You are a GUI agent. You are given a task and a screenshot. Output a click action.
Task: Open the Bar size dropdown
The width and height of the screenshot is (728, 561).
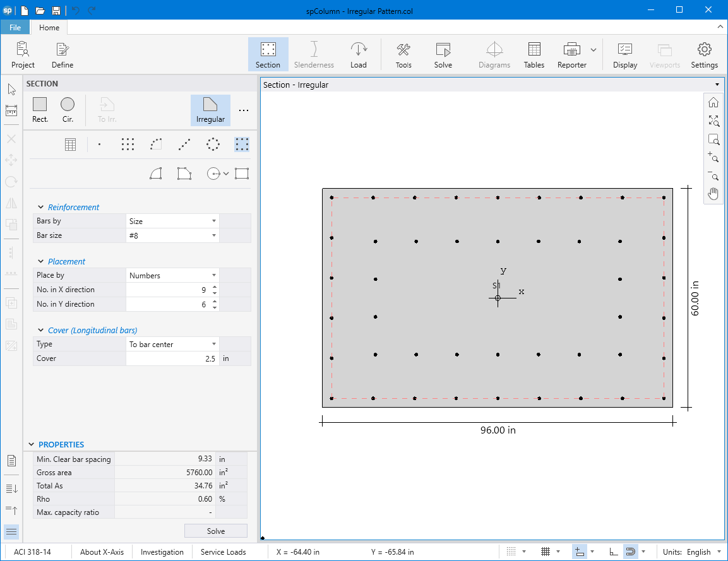(172, 235)
